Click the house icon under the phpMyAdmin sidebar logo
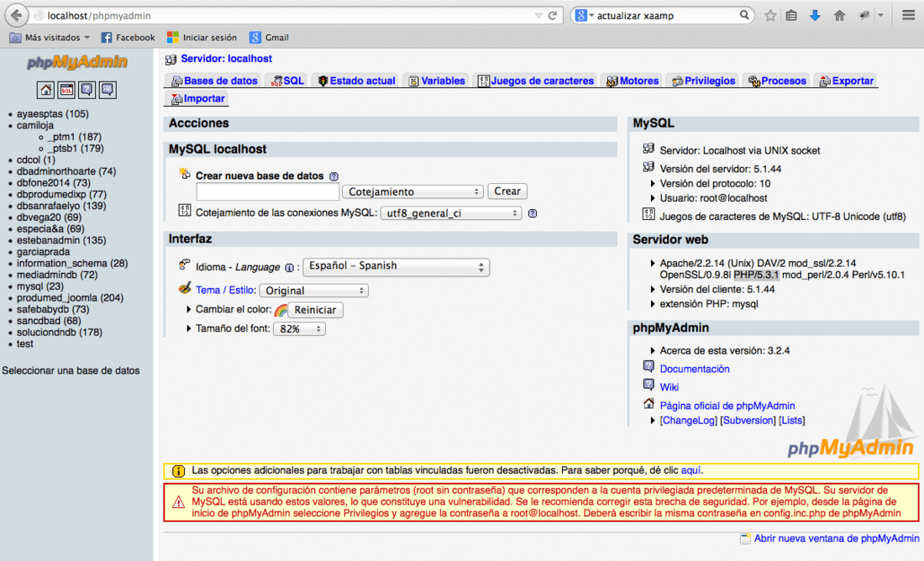 point(46,90)
